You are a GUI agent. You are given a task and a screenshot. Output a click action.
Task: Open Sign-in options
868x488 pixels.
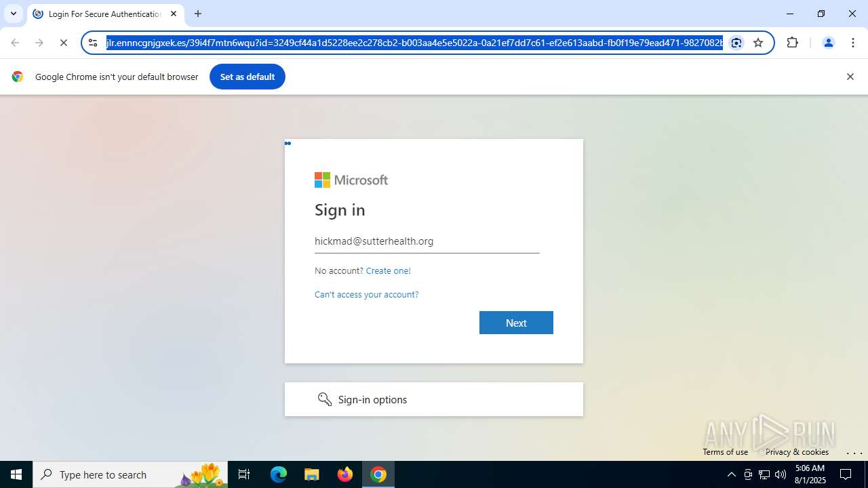pos(434,399)
